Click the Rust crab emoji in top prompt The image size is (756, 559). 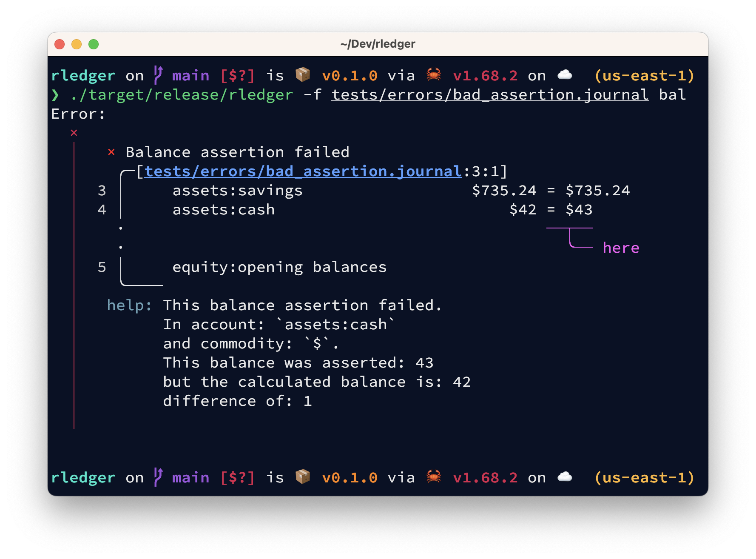pos(433,75)
